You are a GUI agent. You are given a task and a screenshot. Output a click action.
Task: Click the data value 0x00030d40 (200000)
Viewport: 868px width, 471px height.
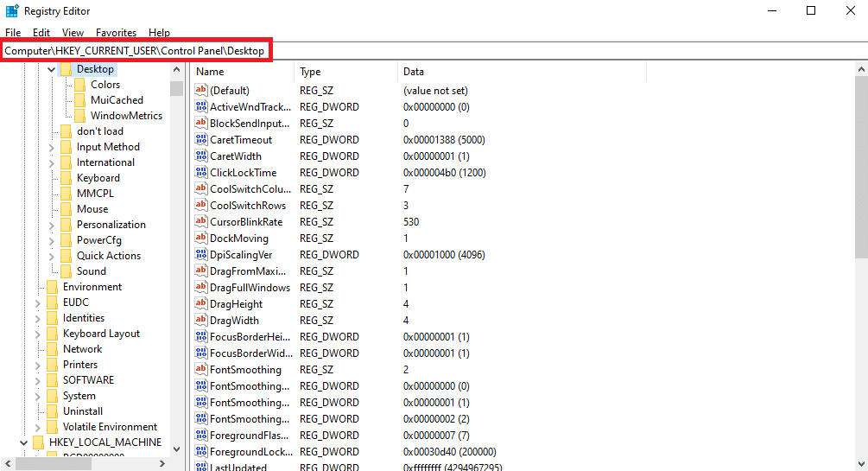tap(449, 452)
